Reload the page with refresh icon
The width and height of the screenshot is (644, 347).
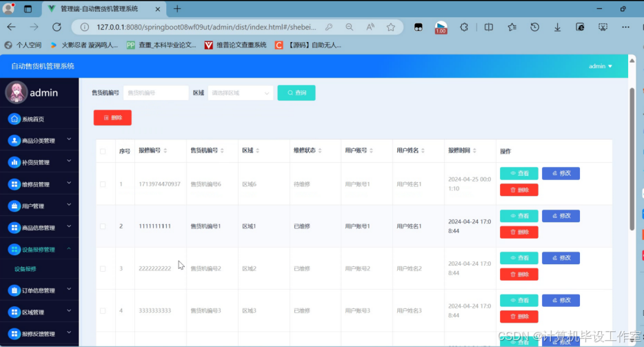(57, 27)
